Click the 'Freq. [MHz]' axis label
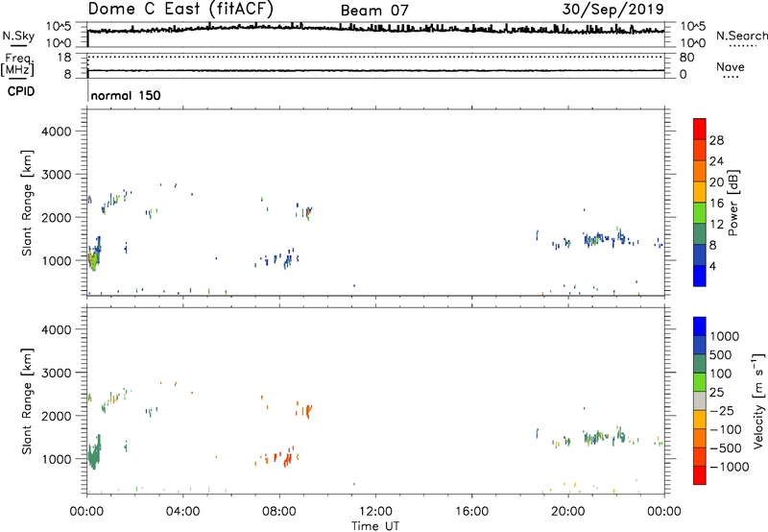The image size is (768, 532). 17,64
